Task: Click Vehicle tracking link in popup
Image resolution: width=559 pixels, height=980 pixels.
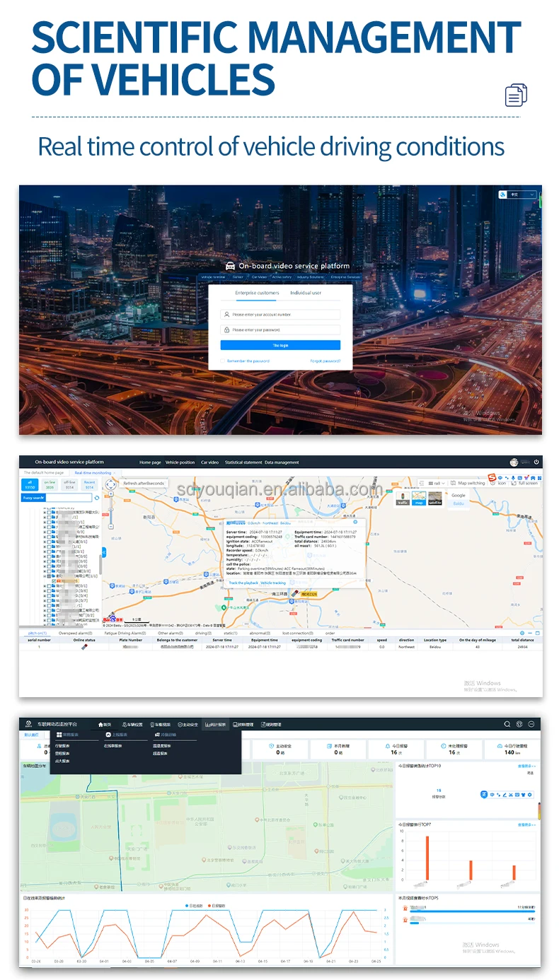Action: tap(273, 583)
